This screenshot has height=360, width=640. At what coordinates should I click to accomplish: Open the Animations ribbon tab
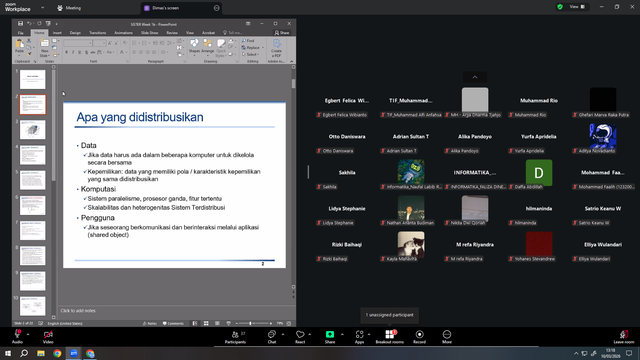click(123, 33)
